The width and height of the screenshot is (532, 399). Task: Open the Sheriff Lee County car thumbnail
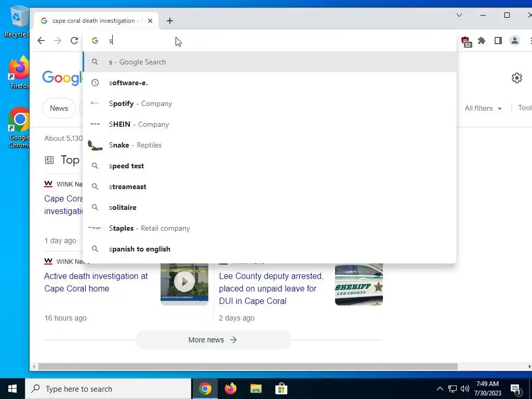tap(358, 284)
